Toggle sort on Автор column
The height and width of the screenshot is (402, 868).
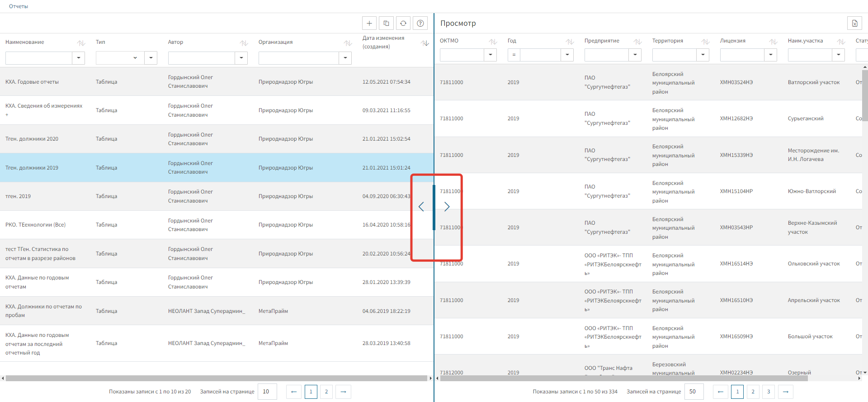pyautogui.click(x=244, y=43)
